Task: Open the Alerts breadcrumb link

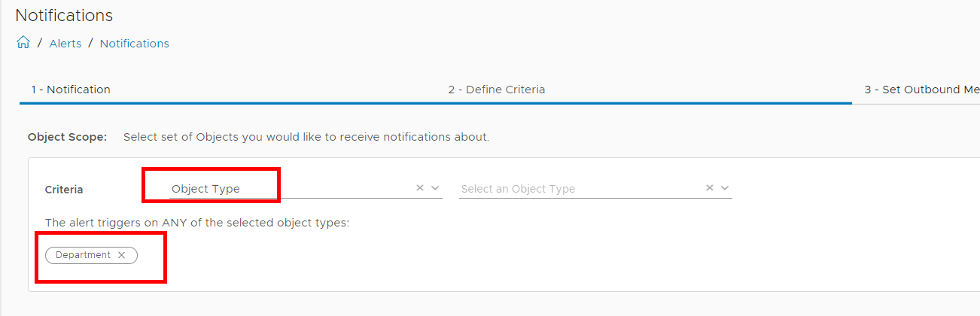Action: coord(65,44)
